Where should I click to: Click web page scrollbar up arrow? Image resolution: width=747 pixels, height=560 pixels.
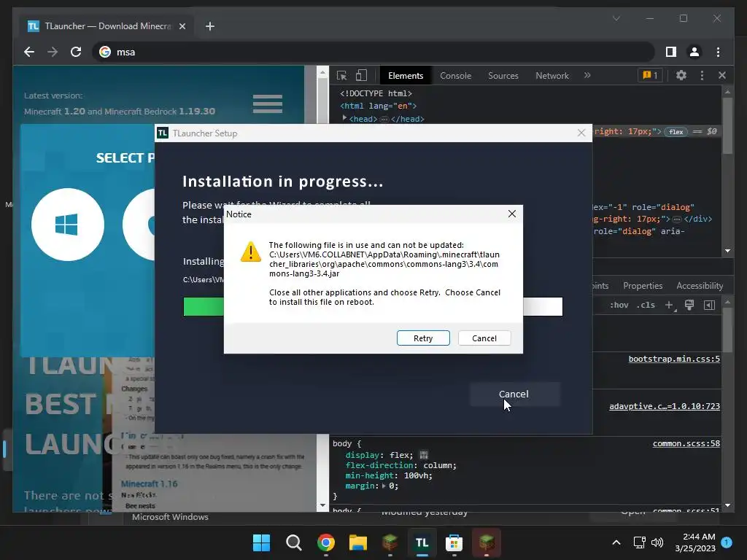pyautogui.click(x=322, y=72)
